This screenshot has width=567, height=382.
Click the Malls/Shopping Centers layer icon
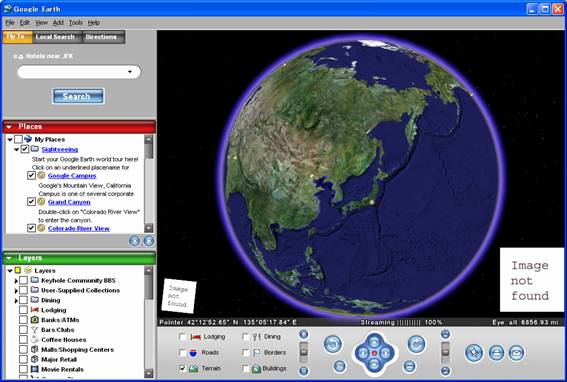(x=34, y=349)
